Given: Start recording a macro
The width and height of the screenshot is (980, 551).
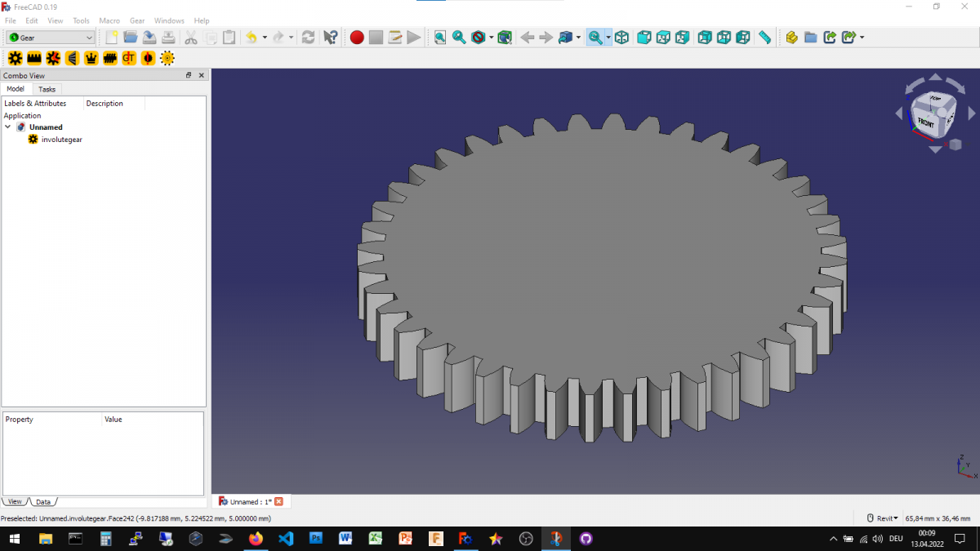Looking at the screenshot, I should point(357,37).
